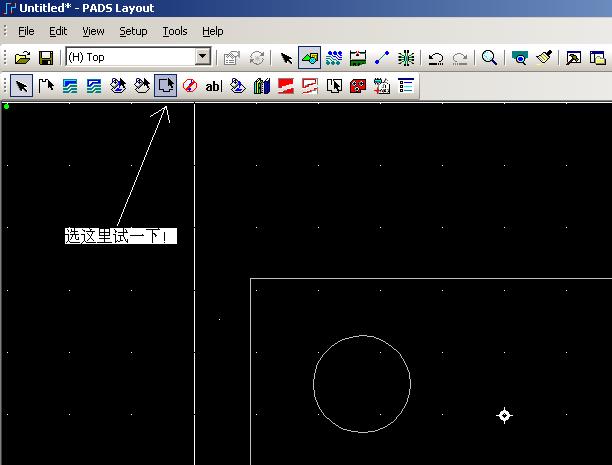Image resolution: width=612 pixels, height=465 pixels.
Task: Click the Undo icon
Action: [x=436, y=58]
